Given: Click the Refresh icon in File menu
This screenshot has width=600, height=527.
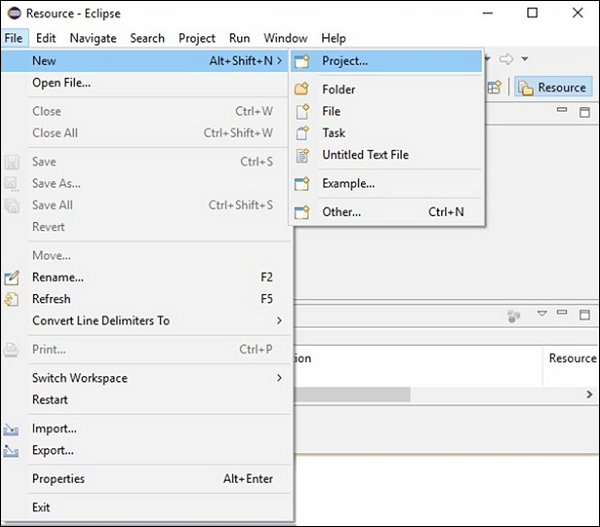Looking at the screenshot, I should pos(12,299).
